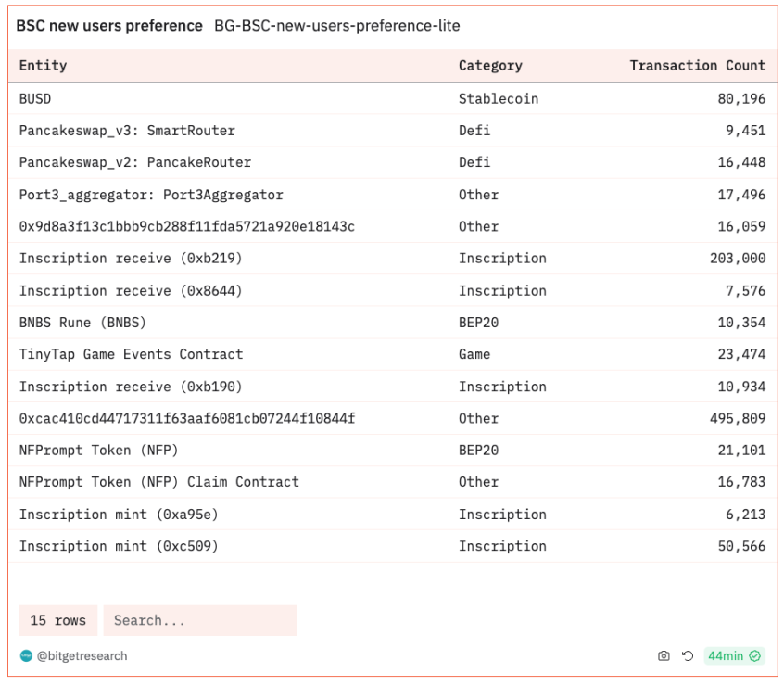This screenshot has height=686, width=784.
Task: Open the @bitgetresearch profile link
Action: tap(82, 656)
